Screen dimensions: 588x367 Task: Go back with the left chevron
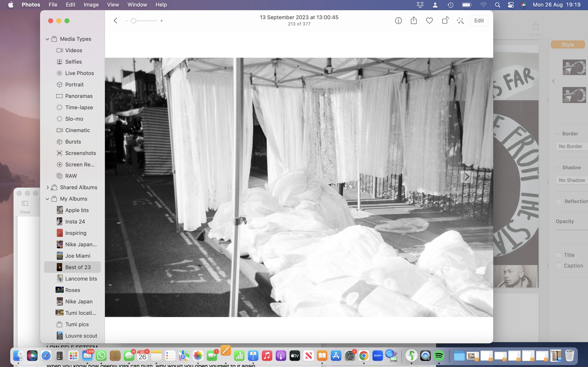click(116, 21)
